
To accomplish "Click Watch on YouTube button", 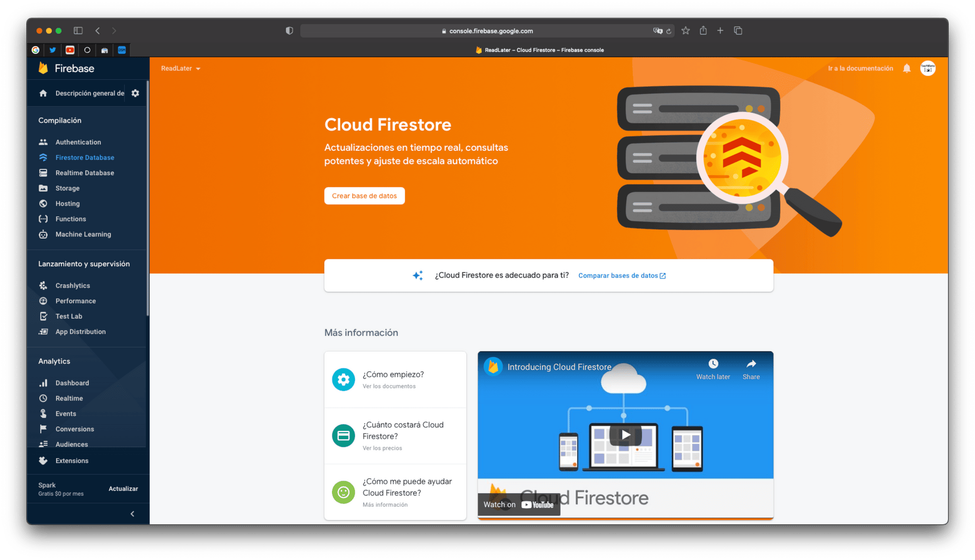I will 519,504.
